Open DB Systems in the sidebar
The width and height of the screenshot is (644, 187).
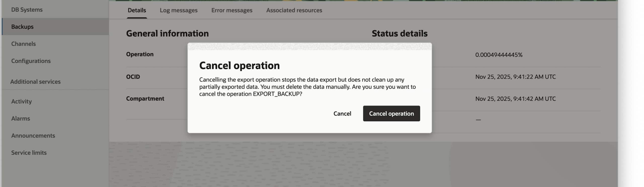pos(27,10)
